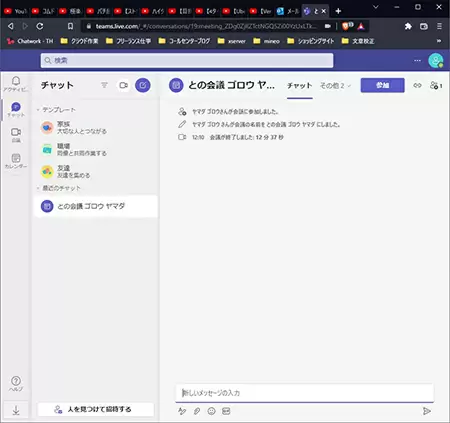Click the forward arrow in browser toolbar
This screenshot has width=450, height=423.
25,26
